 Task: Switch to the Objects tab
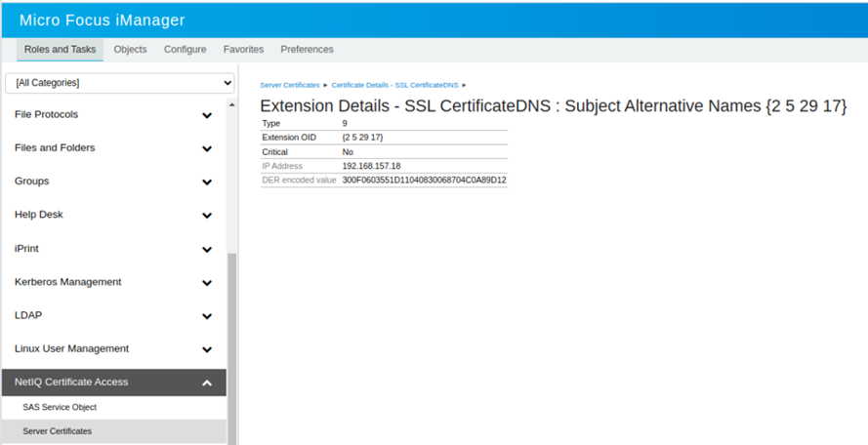tap(130, 50)
